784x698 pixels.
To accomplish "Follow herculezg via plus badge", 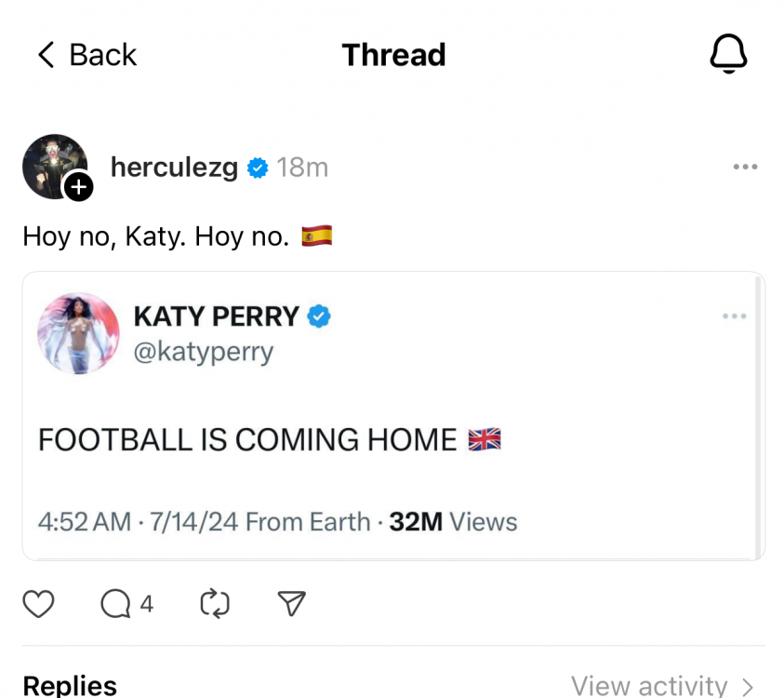I will point(78,186).
